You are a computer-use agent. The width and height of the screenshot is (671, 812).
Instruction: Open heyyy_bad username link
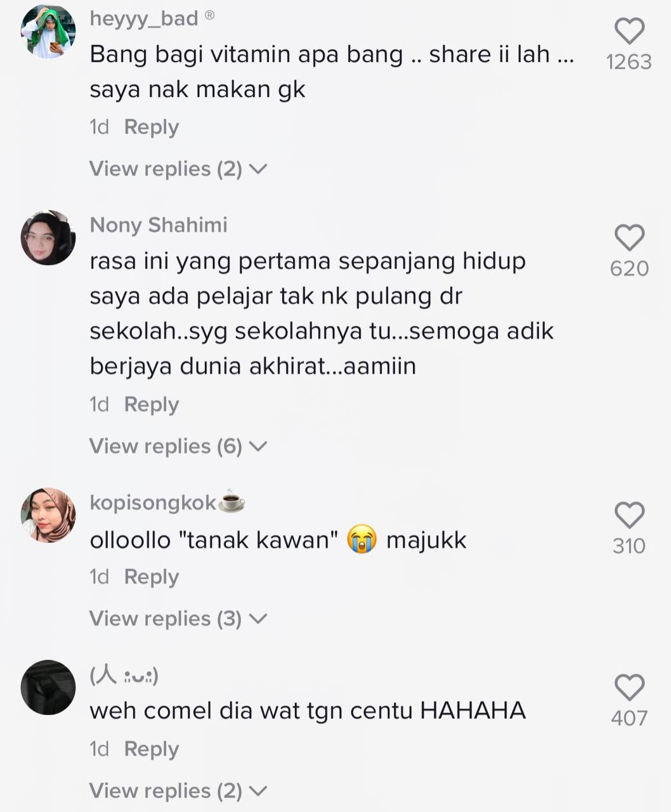pos(144,18)
